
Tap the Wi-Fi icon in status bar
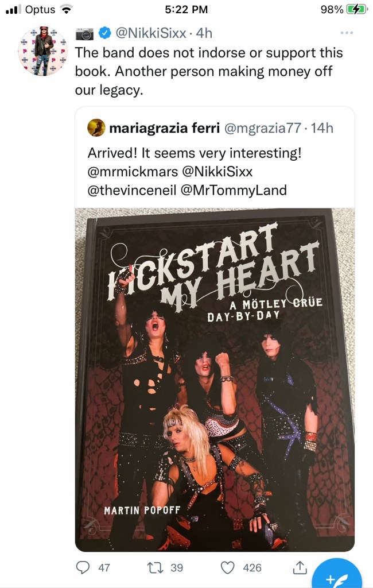click(x=67, y=9)
